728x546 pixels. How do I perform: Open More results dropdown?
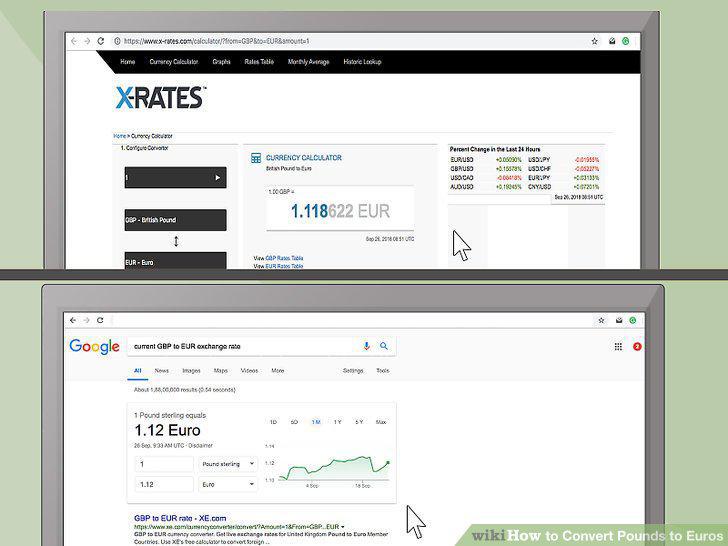coord(278,370)
